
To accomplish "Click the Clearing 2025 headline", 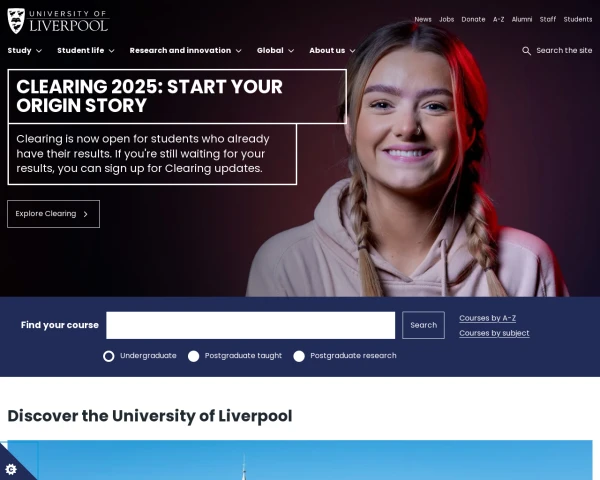I will 150,96.
